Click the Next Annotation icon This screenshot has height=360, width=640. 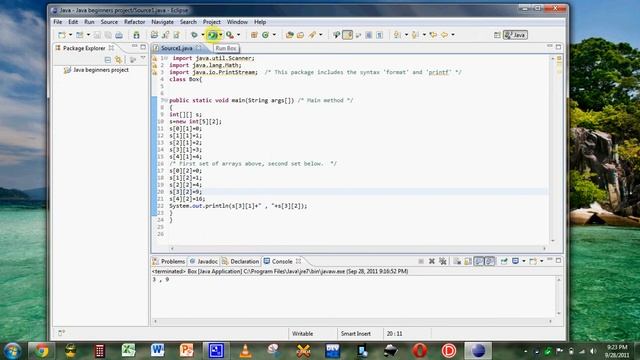pyautogui.click(x=398, y=35)
